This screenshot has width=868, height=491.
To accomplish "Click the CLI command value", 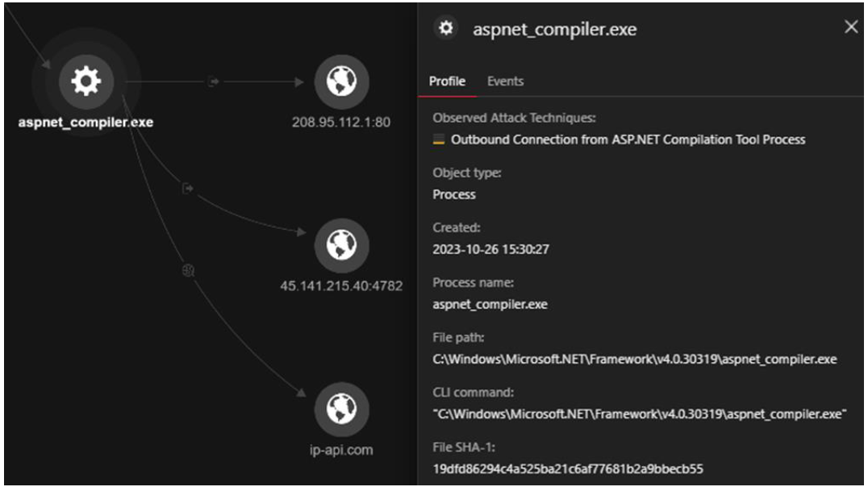I will tap(640, 414).
